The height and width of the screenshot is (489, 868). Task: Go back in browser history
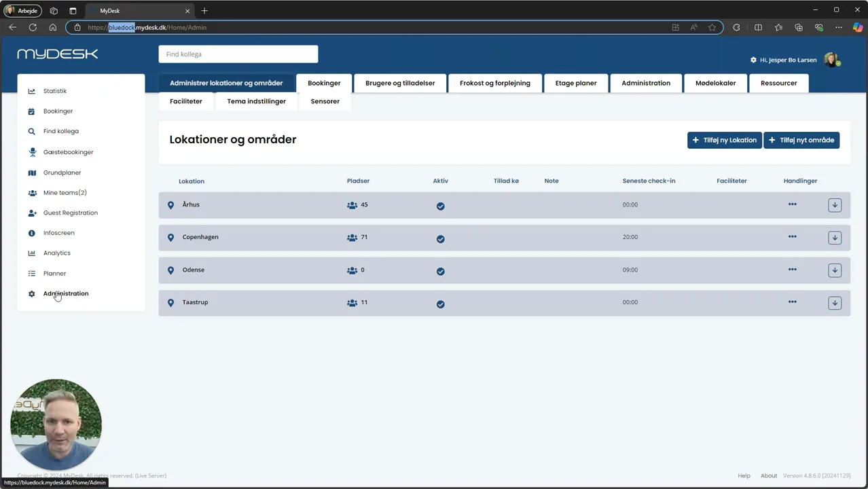point(12,27)
